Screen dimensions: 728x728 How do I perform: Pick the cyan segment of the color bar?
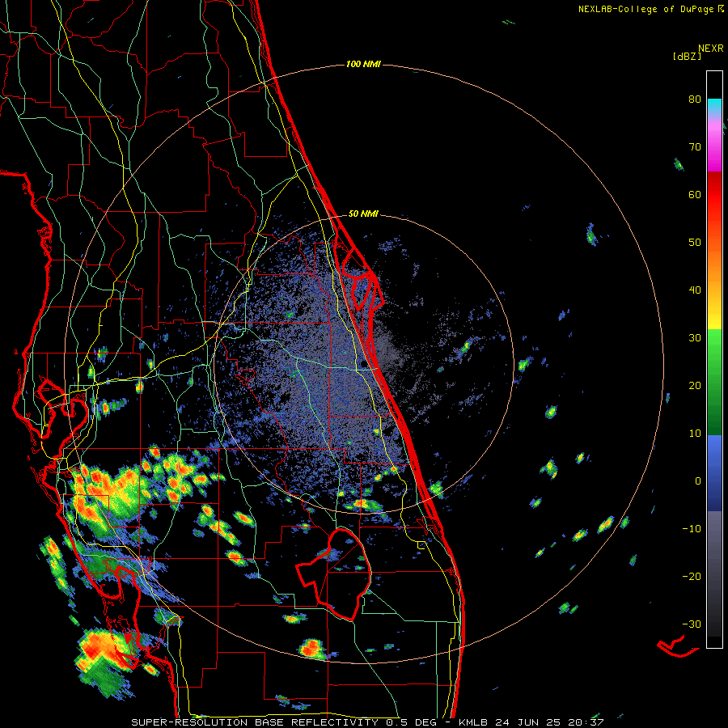click(714, 106)
